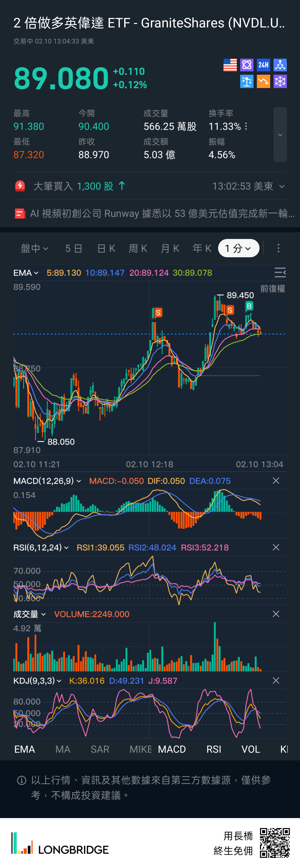This screenshot has width=300, height=868.
Task: Open the 盤中 session dropdown
Action: click(34, 248)
